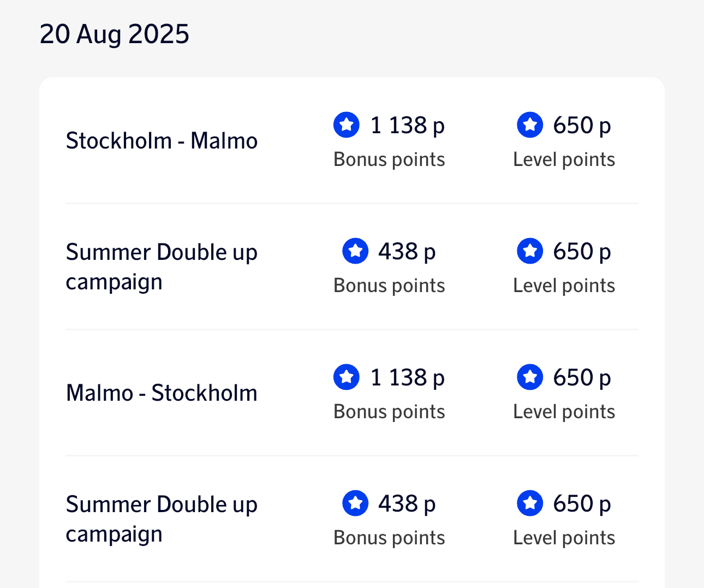Click the bonus star icon for Malmo - Stockholm
The width and height of the screenshot is (704, 588).
[x=347, y=377]
